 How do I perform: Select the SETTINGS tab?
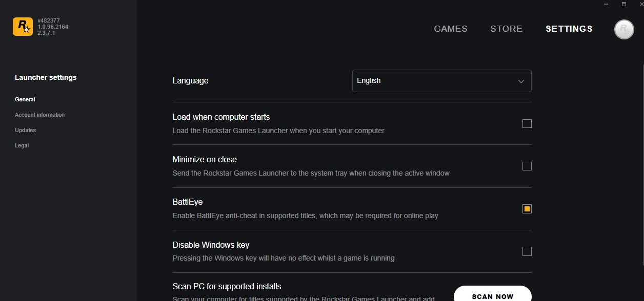coord(569,29)
